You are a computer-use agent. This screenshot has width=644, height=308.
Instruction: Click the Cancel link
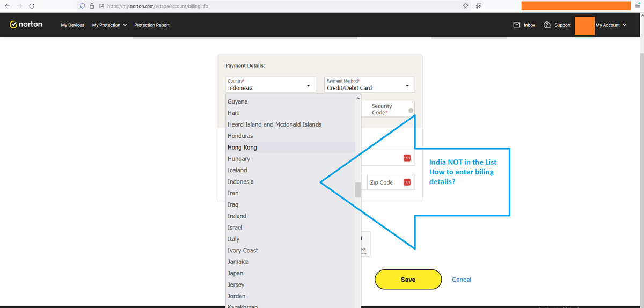point(462,280)
